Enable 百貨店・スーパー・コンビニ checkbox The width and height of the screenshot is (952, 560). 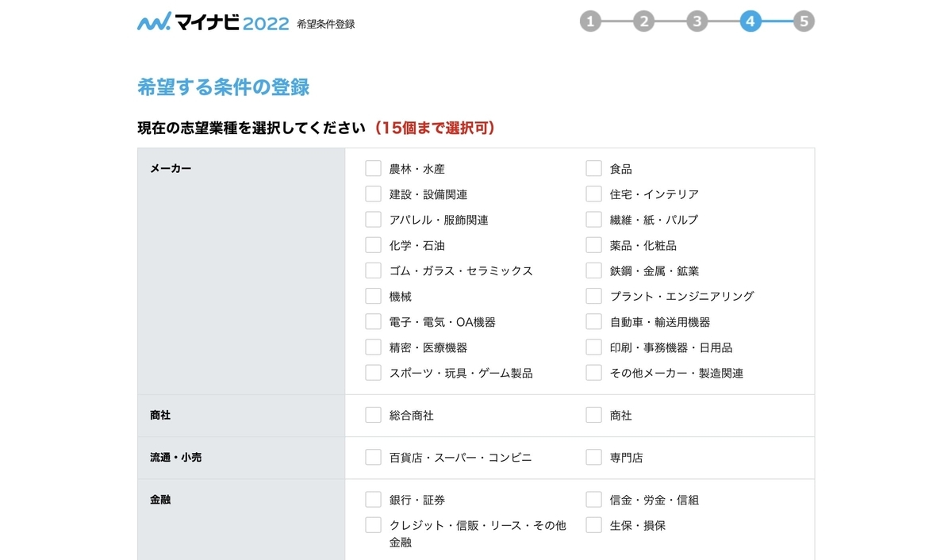coord(373,457)
